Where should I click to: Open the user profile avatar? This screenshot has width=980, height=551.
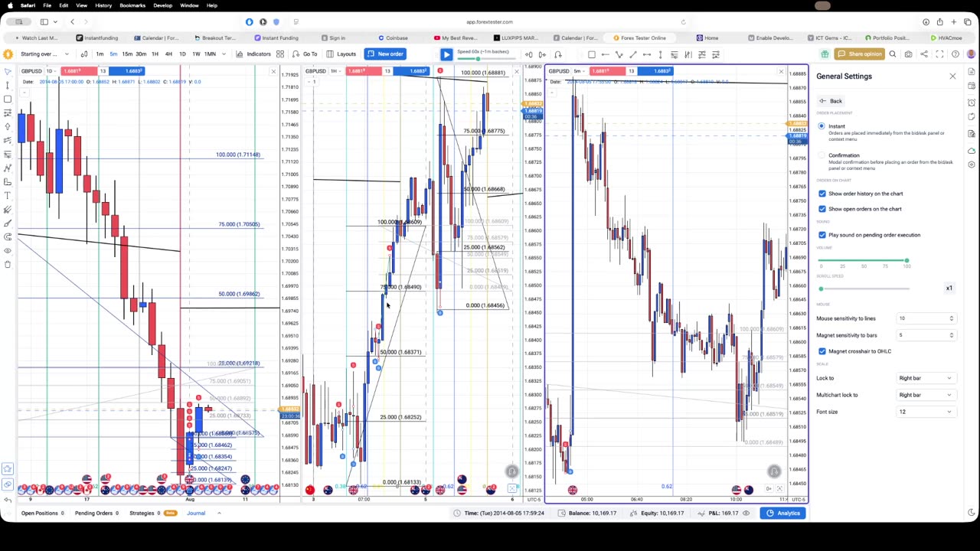point(971,54)
